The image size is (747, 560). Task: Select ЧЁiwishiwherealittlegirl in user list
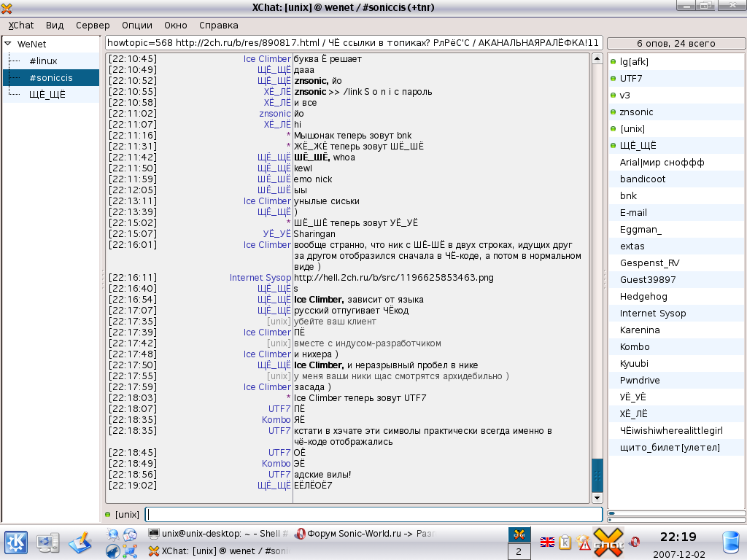pos(676,430)
